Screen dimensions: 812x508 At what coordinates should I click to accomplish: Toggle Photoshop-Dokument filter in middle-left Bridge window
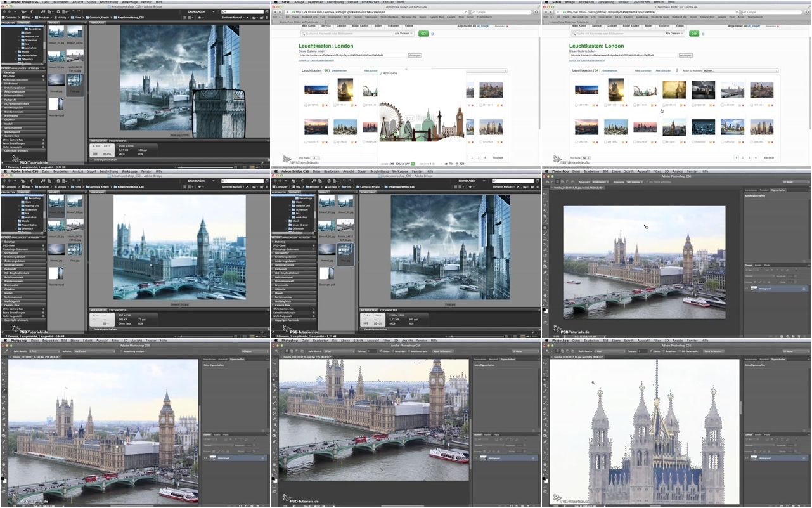tap(23, 249)
